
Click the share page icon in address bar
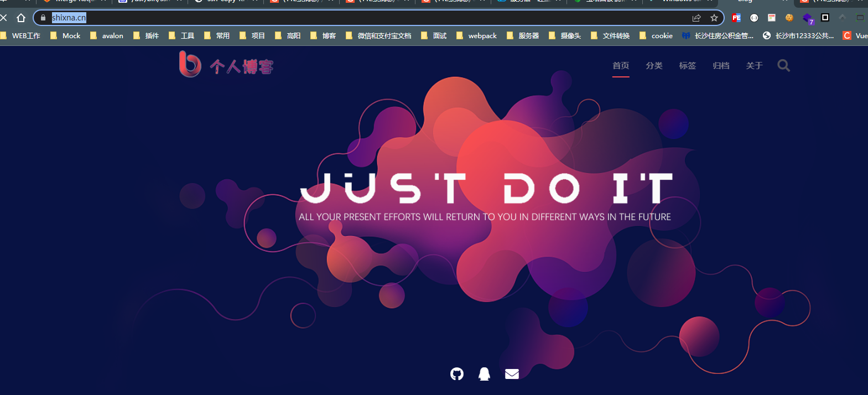(x=697, y=18)
